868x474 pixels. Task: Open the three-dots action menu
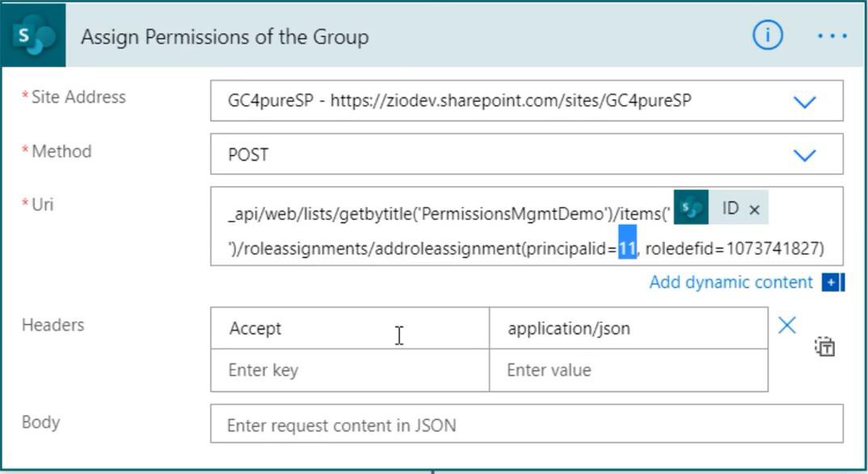(832, 36)
